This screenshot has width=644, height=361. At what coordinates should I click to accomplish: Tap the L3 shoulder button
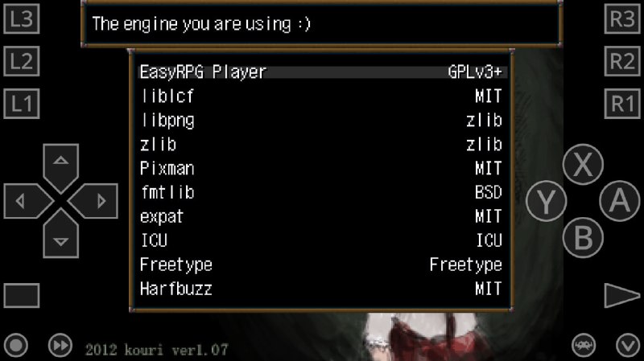[x=22, y=18]
